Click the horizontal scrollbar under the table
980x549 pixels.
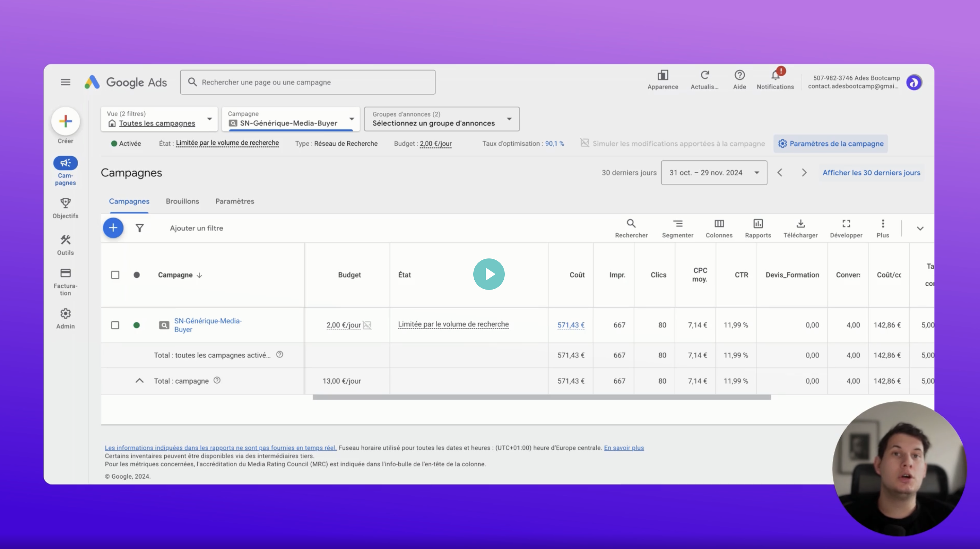(x=541, y=397)
